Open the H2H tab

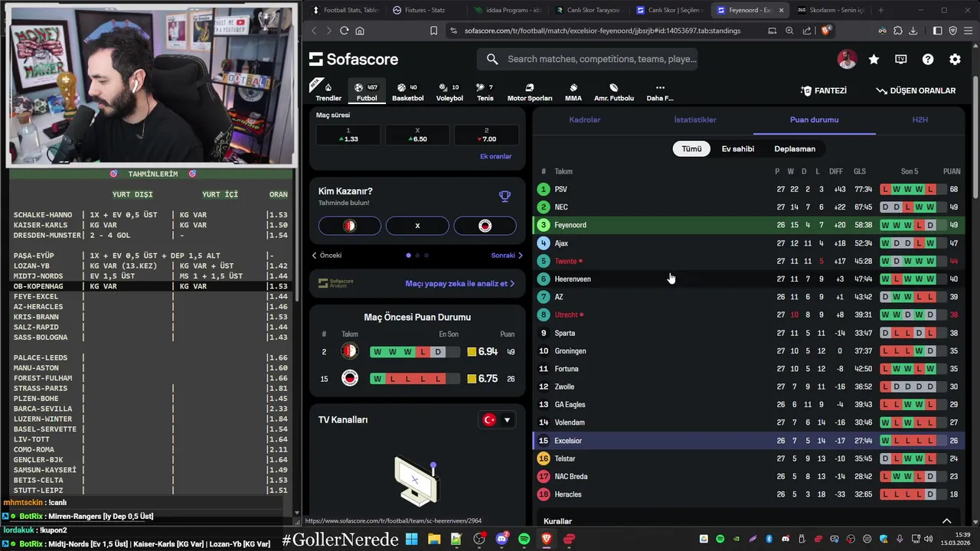(x=920, y=119)
